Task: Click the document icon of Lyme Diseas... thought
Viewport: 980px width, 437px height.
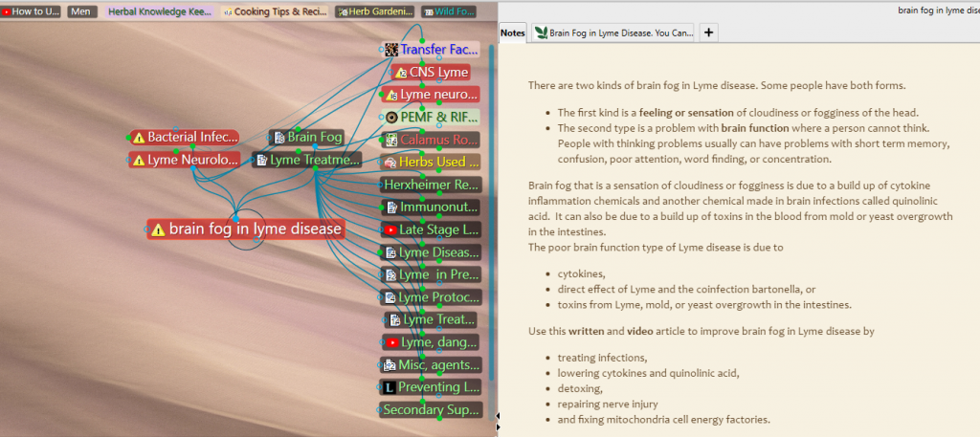Action: 390,252
